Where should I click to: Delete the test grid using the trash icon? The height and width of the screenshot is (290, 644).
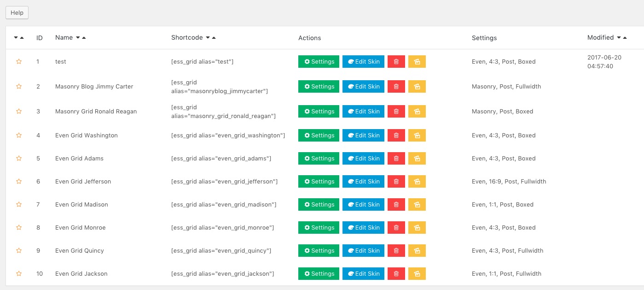coord(396,62)
